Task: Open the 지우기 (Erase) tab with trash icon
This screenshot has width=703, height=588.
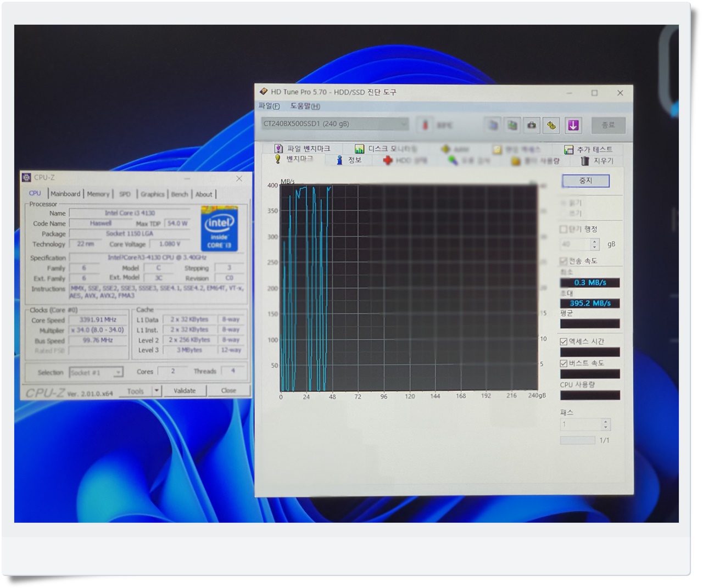Action: point(597,161)
